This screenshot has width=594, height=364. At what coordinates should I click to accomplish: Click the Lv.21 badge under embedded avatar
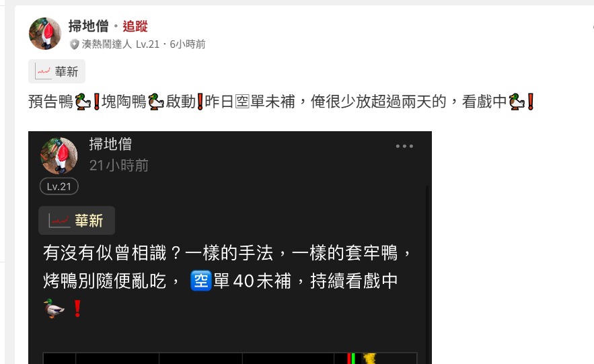pyautogui.click(x=59, y=186)
